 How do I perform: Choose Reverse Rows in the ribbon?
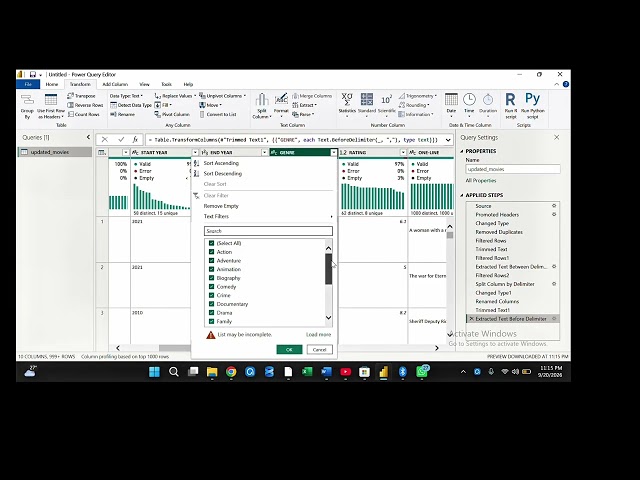tap(85, 105)
